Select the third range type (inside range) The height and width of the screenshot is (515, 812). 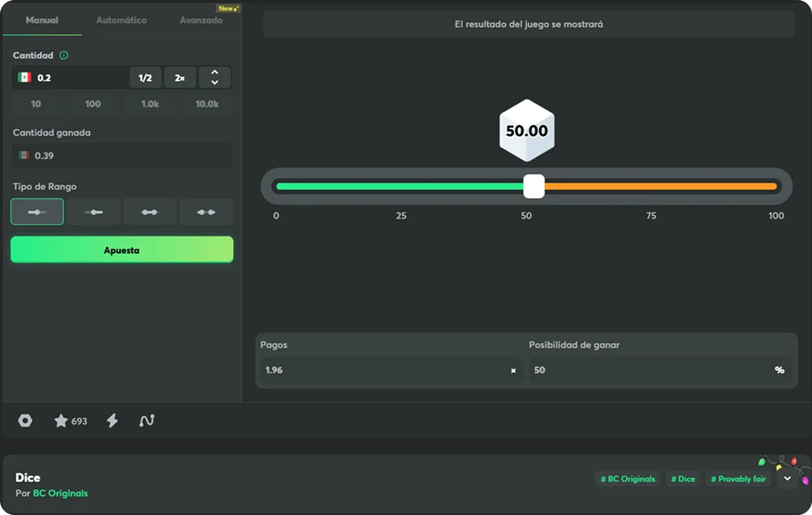[149, 212]
